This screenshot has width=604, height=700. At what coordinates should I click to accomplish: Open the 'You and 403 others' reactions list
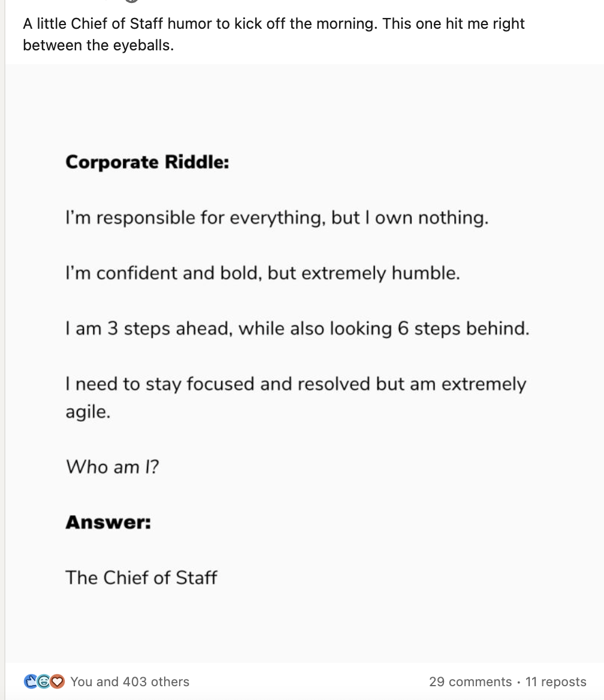coord(129,681)
